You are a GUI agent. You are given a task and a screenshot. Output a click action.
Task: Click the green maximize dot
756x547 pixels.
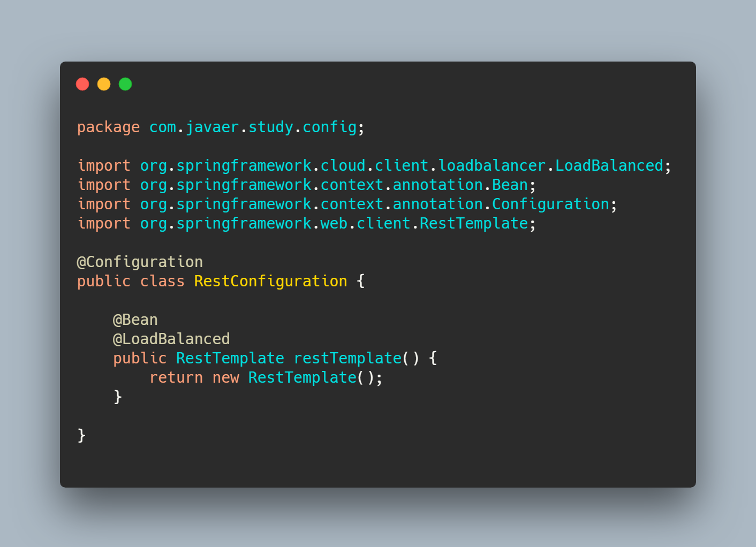click(125, 84)
